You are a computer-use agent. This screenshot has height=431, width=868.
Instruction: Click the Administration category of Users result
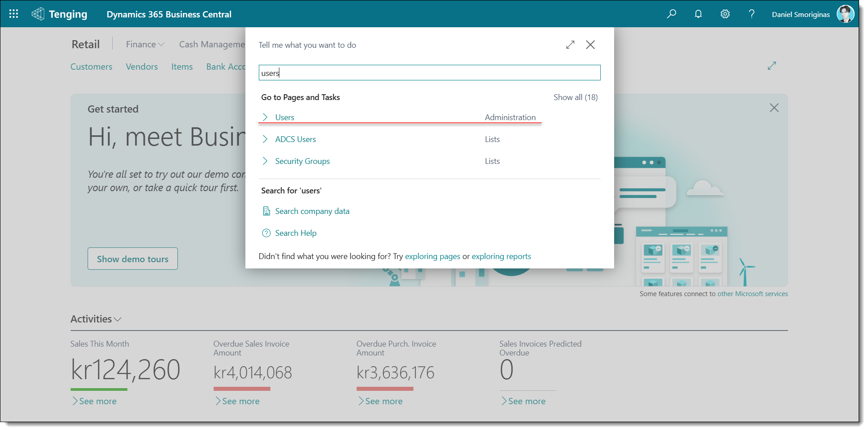point(510,117)
